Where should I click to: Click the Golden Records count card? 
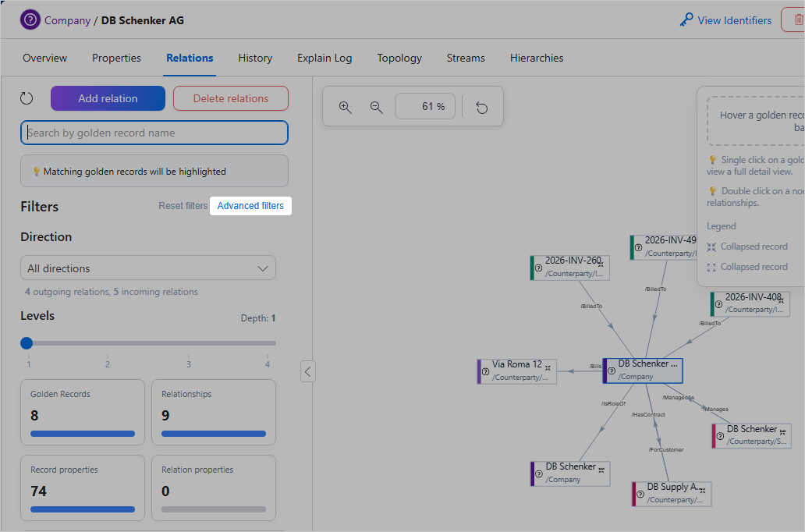click(83, 413)
